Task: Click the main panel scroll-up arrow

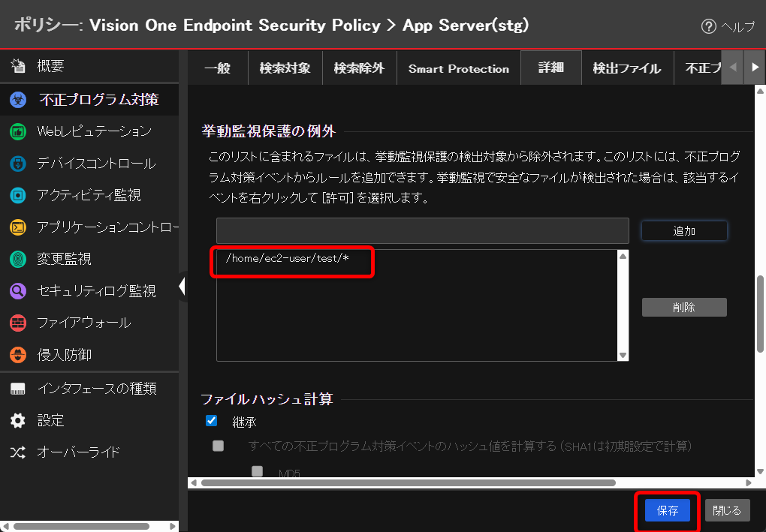Action: click(x=760, y=91)
